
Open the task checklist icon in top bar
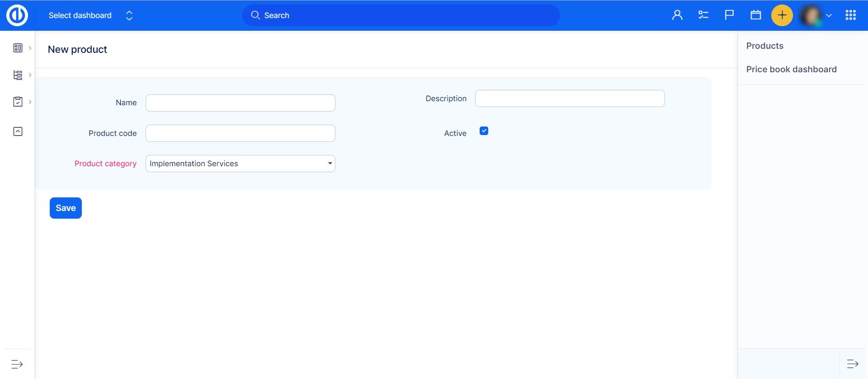pos(703,15)
